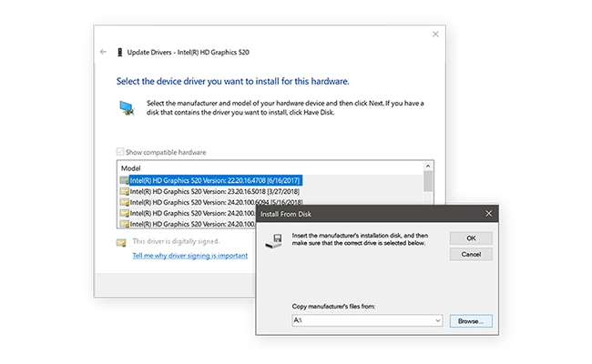Viewport: 592px width, 364px height.
Task: Open Tell me why driver signing is important
Action: 190,256
